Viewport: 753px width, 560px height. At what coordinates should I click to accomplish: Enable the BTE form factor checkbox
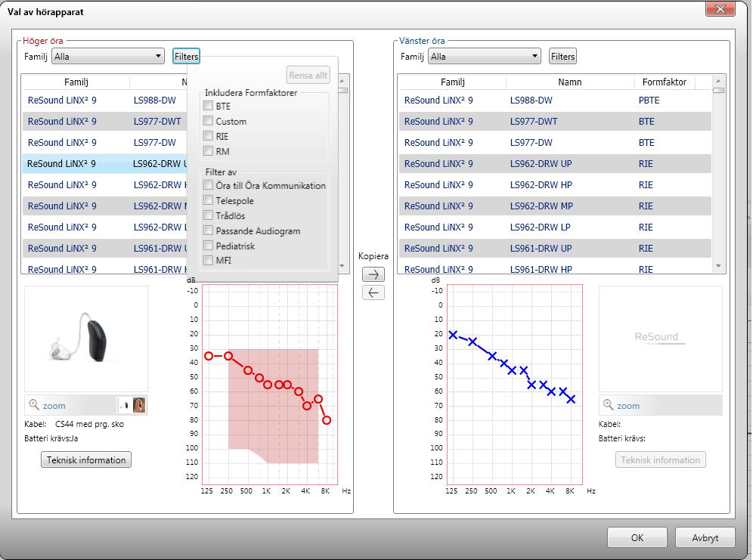tap(208, 106)
